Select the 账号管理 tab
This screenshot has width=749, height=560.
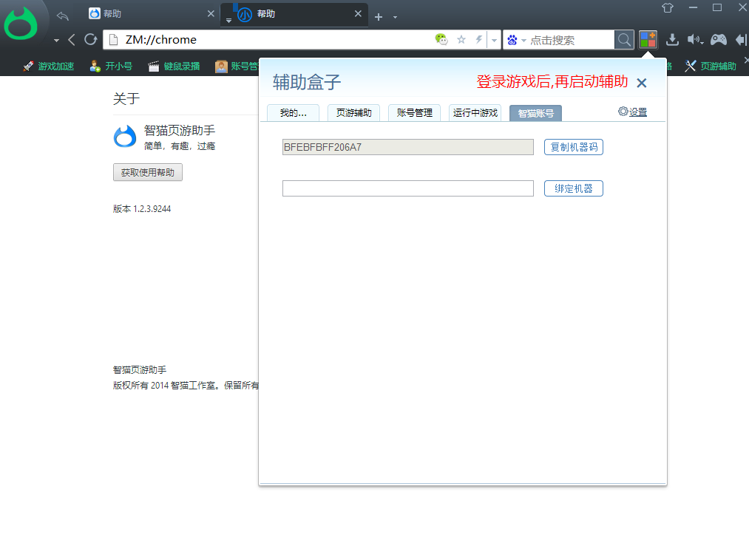point(414,113)
